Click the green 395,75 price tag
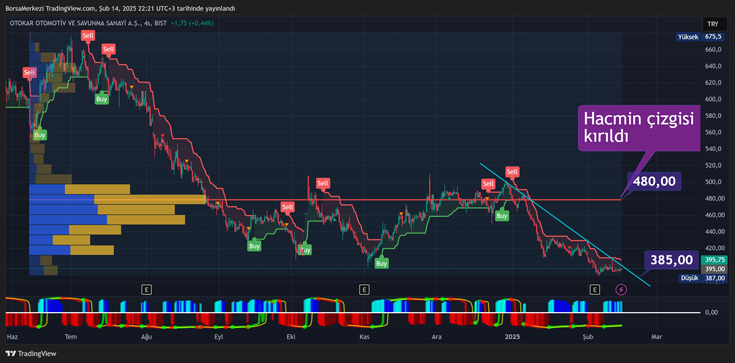This screenshot has width=735, height=363. point(714,260)
